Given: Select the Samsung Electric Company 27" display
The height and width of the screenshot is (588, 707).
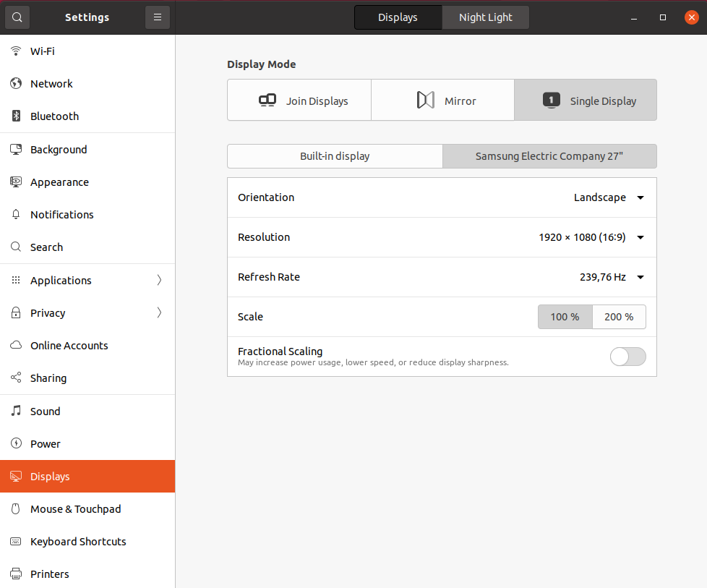Looking at the screenshot, I should [x=549, y=155].
